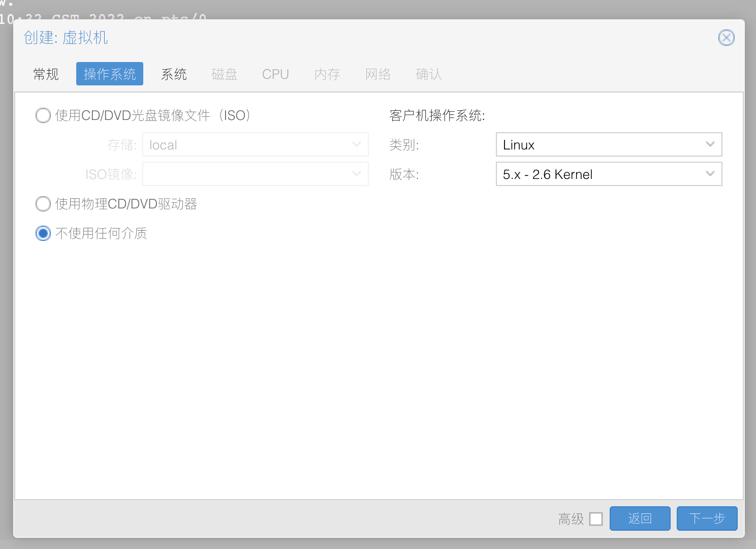The image size is (756, 549).
Task: Open the 存储 local storage dropdown
Action: pos(255,145)
